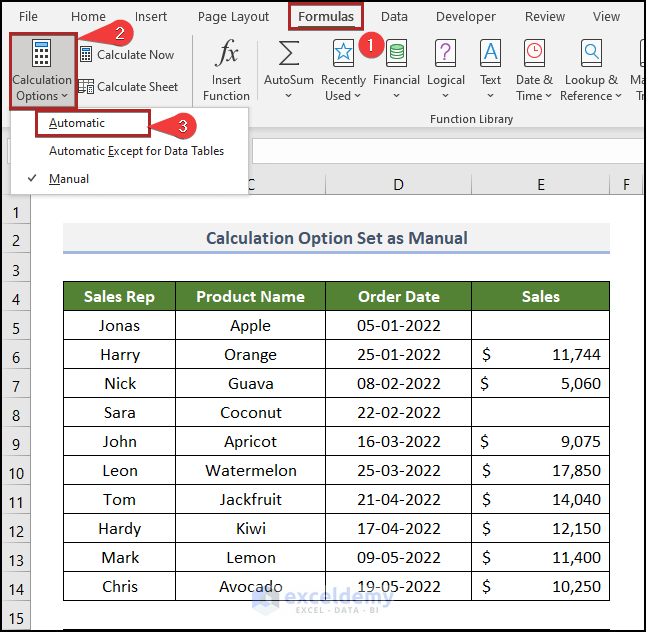
Task: Open Recently Used functions star icon
Action: 343,54
